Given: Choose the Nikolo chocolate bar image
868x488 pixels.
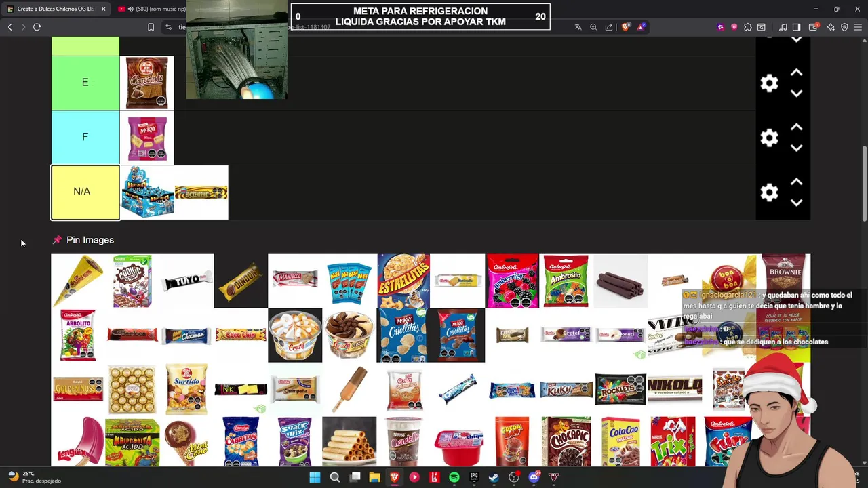Looking at the screenshot, I should (x=675, y=389).
